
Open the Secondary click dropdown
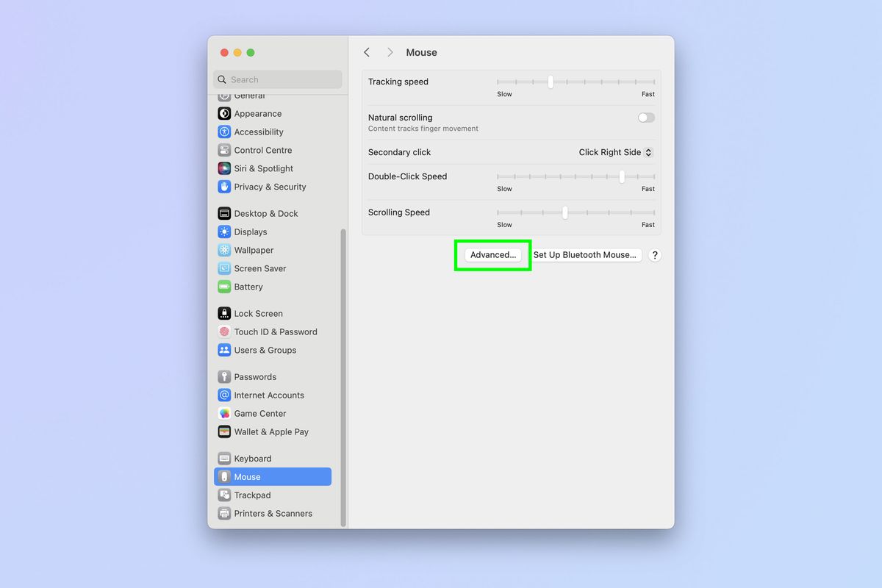pos(614,152)
